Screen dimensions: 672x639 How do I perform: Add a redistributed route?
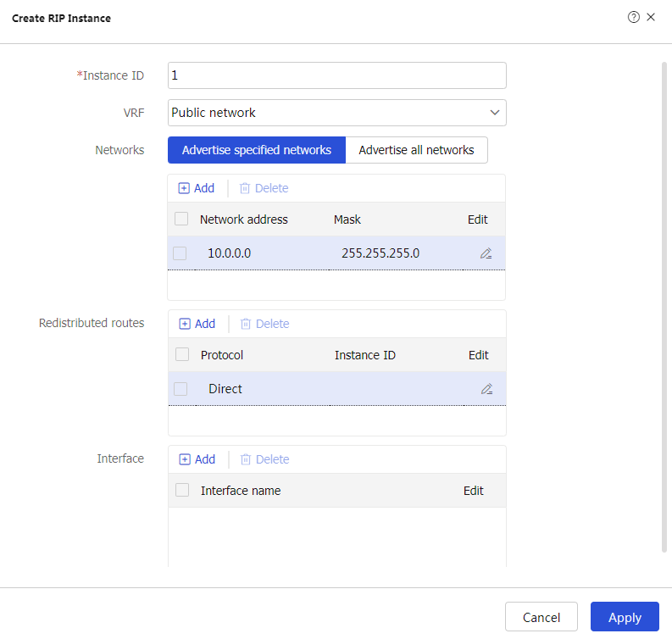[197, 324]
